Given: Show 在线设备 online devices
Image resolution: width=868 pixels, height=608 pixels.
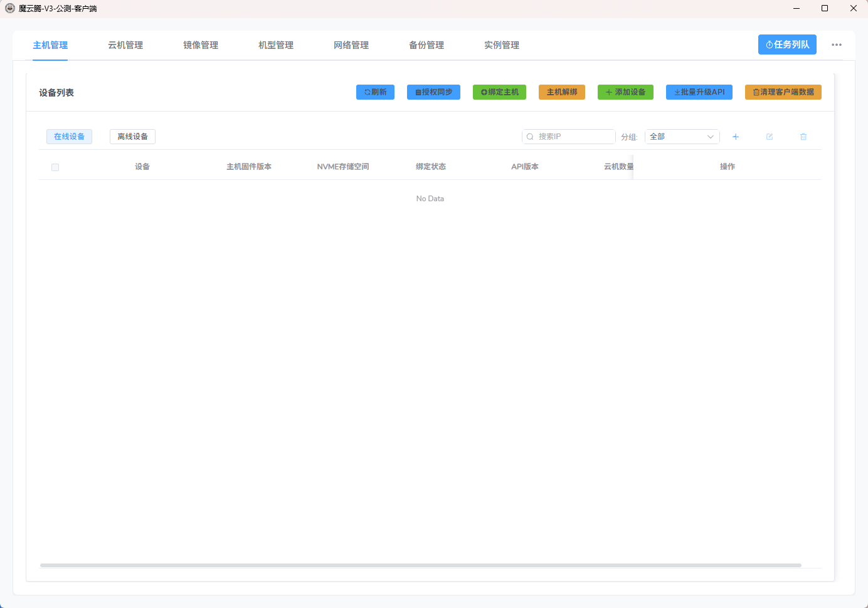Looking at the screenshot, I should coord(69,137).
